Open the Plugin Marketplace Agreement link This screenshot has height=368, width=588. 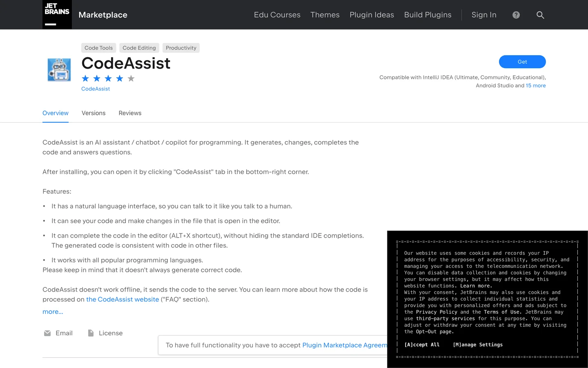tap(345, 345)
